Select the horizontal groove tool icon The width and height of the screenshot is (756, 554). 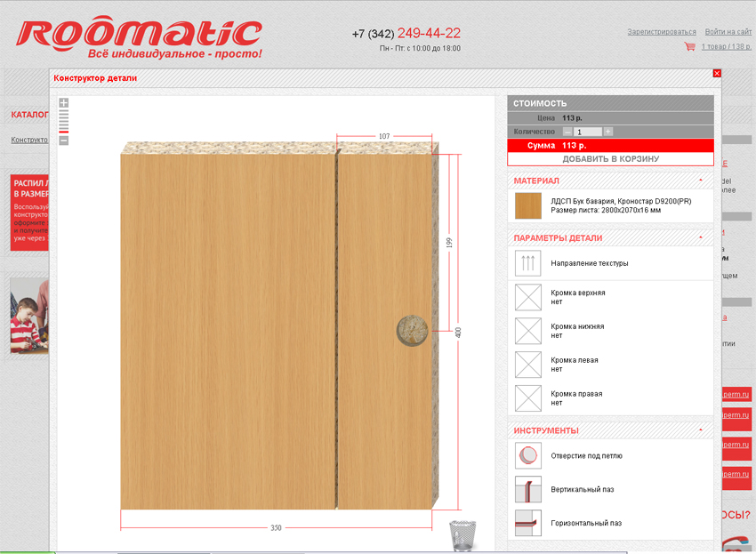pos(528,523)
